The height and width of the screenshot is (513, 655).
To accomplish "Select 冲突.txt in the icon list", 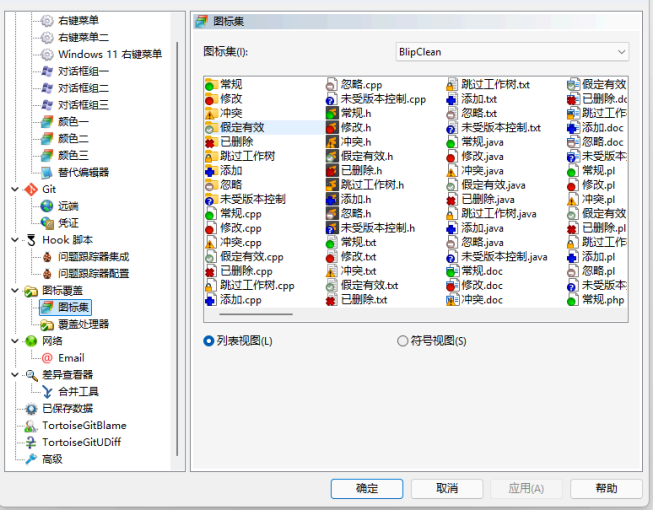I will point(359,272).
